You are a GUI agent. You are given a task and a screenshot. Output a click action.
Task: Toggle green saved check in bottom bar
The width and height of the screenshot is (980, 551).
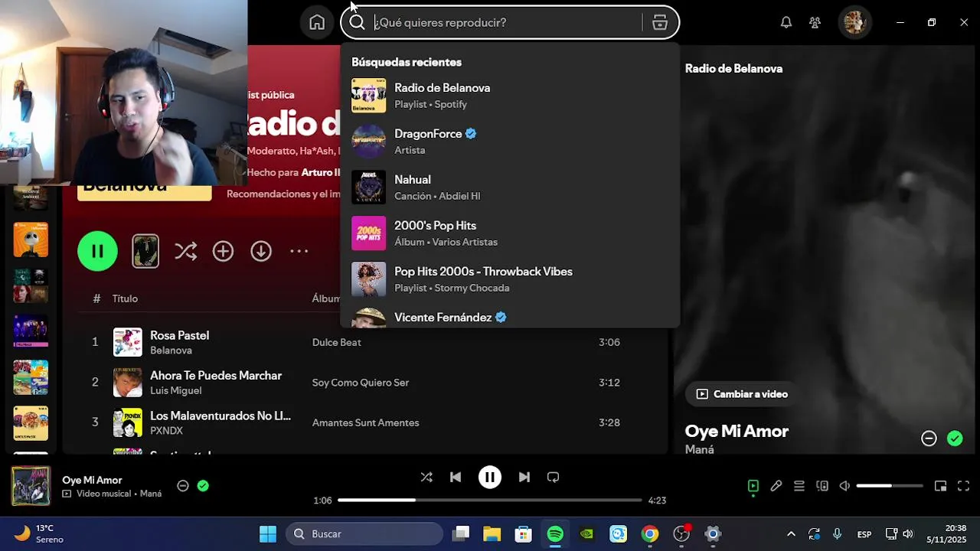tap(203, 485)
